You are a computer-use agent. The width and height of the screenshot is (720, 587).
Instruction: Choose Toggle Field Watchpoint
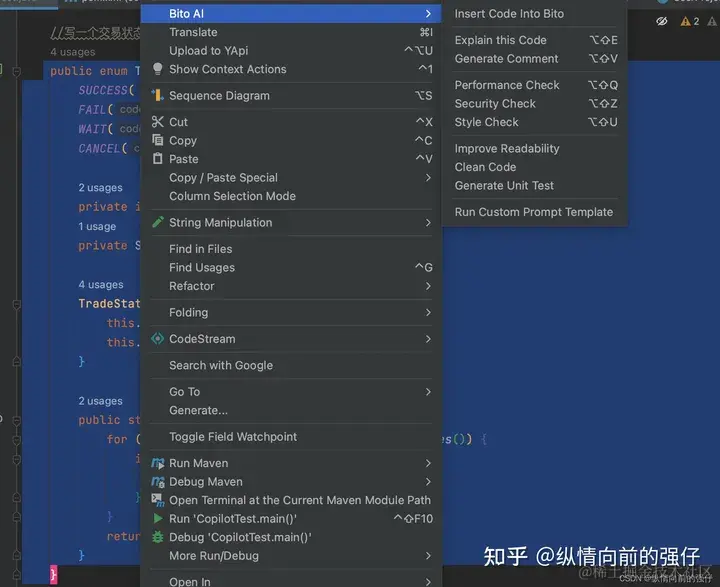pos(291,437)
